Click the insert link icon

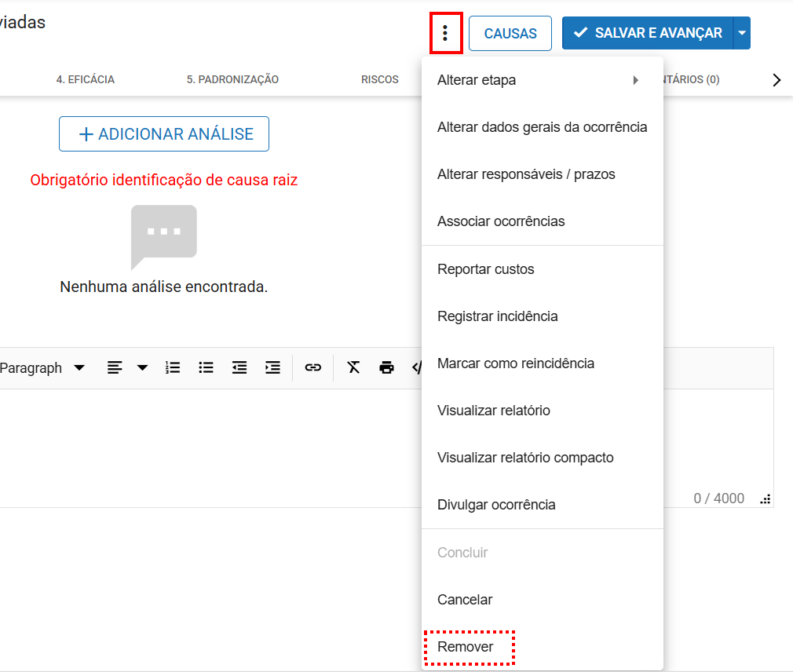click(x=313, y=367)
